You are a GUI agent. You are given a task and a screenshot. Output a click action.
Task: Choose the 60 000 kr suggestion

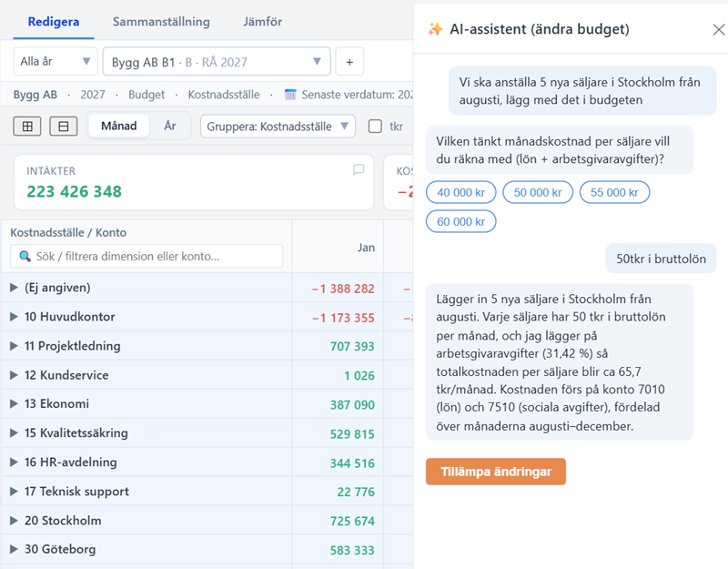click(461, 221)
